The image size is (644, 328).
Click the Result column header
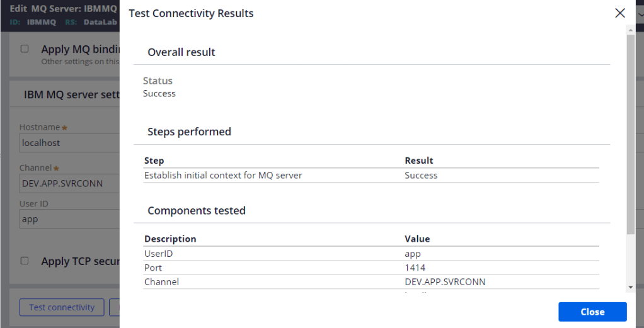(x=419, y=161)
